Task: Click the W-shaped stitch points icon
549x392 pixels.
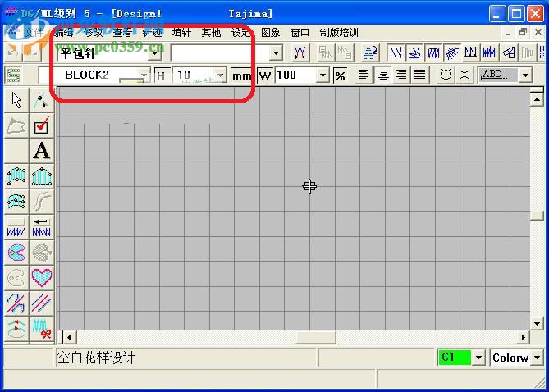Action: pyautogui.click(x=300, y=53)
